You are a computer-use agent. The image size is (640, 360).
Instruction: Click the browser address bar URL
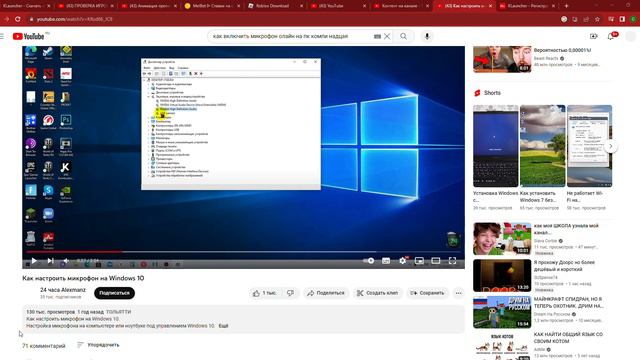tap(74, 19)
